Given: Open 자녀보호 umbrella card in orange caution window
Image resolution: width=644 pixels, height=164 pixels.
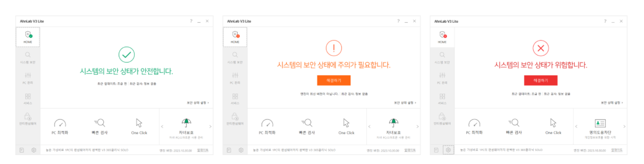Looking at the screenshot, I should pyautogui.click(x=393, y=128).
